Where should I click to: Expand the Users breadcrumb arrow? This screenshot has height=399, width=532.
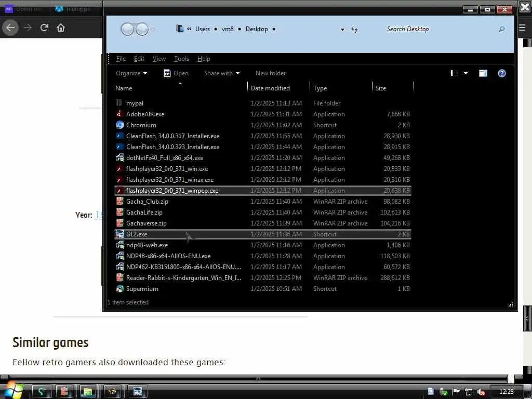point(216,29)
